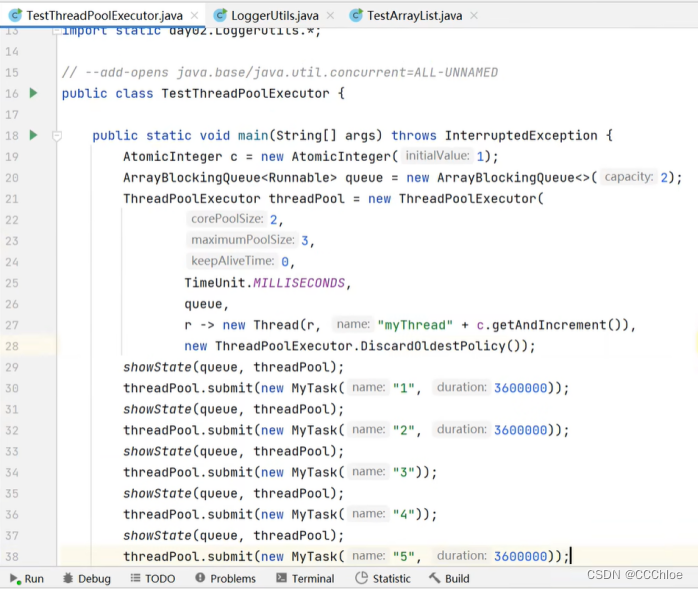Click getAndIncrement method call
The image size is (698, 589).
[x=549, y=325]
